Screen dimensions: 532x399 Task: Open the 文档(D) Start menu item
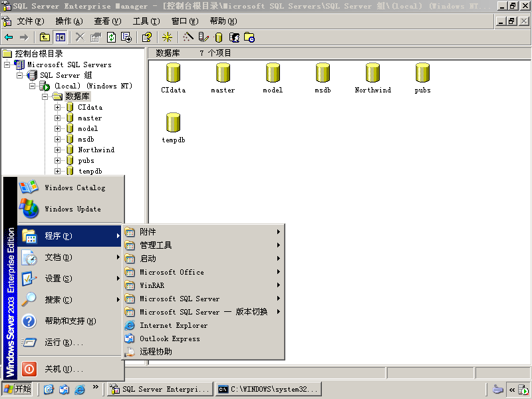coord(70,257)
